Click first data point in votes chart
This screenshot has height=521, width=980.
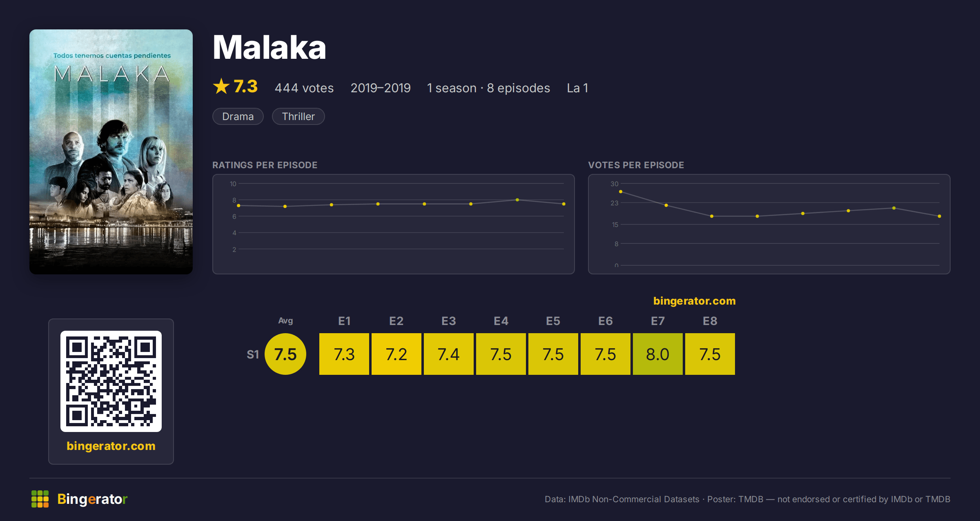point(621,191)
